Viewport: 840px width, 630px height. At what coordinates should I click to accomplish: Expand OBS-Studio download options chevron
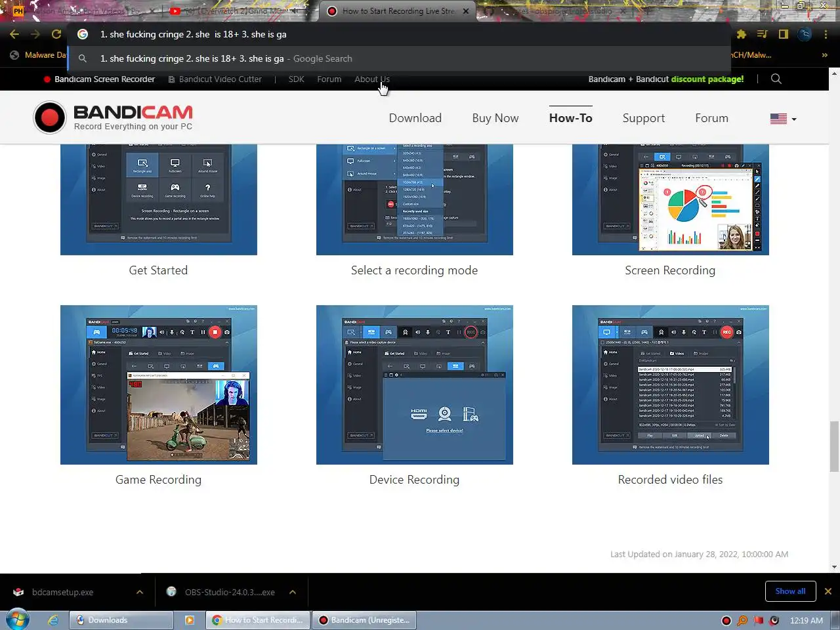point(293,592)
